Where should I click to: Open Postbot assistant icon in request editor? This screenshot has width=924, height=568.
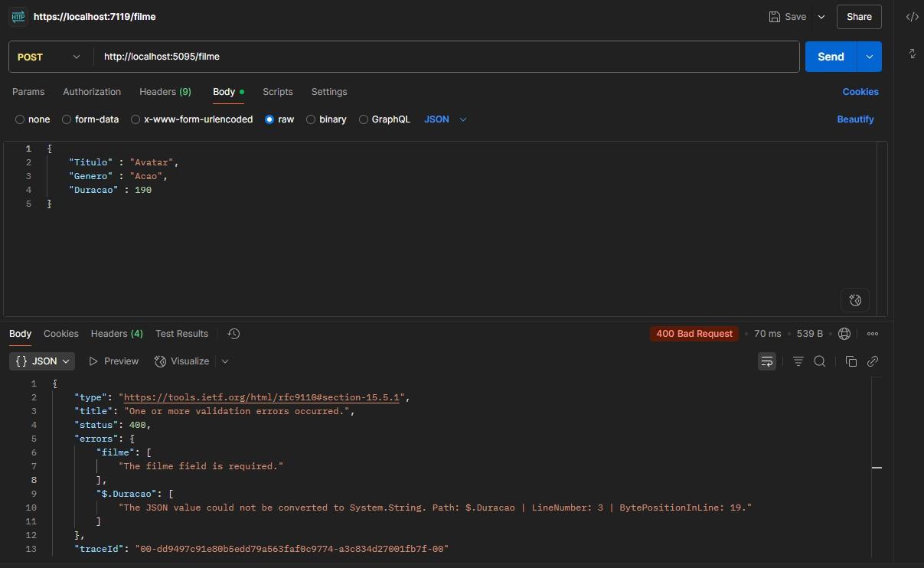tap(855, 300)
